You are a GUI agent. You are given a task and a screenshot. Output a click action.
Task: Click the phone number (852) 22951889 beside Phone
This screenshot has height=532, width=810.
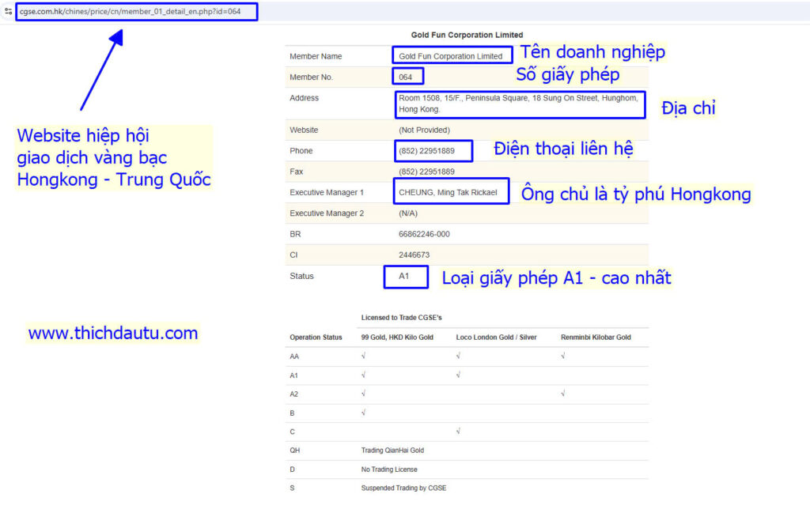click(426, 151)
